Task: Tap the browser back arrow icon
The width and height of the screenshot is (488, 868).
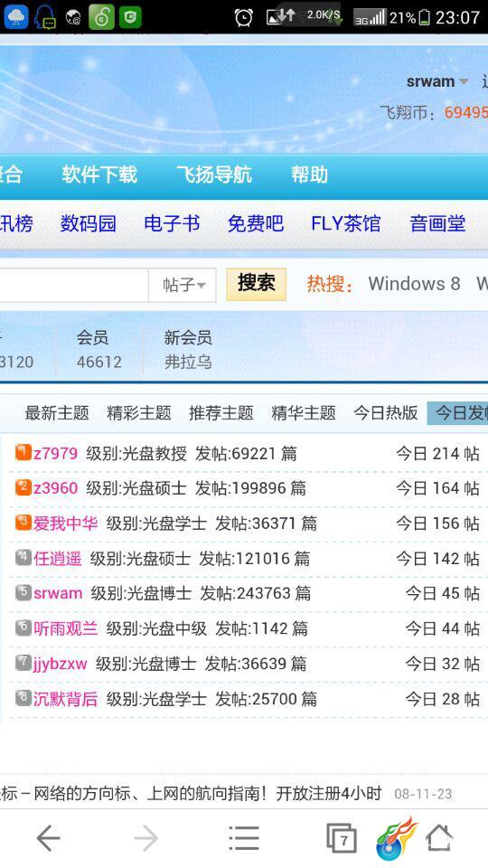Action: click(48, 839)
